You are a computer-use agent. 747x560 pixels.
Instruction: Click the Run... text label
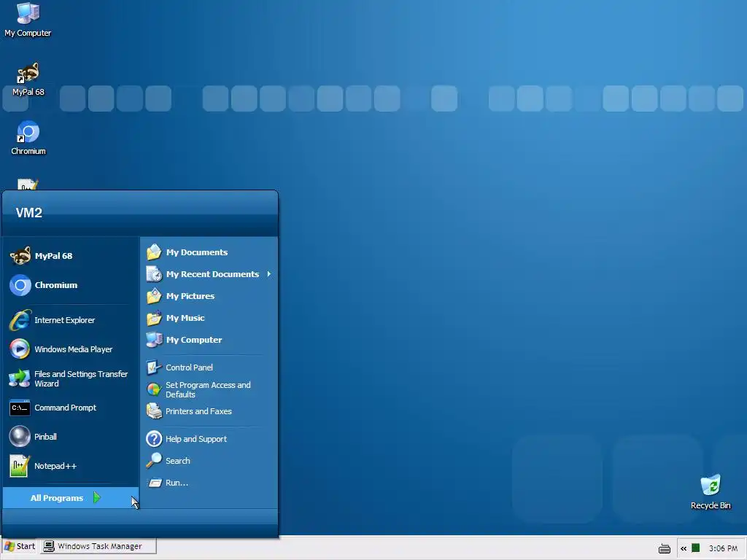(177, 483)
